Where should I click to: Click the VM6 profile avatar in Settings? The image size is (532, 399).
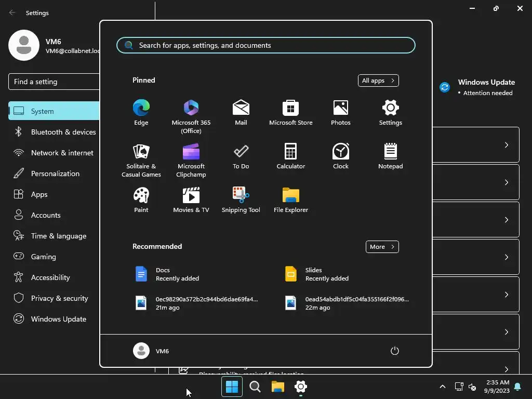pyautogui.click(x=24, y=45)
